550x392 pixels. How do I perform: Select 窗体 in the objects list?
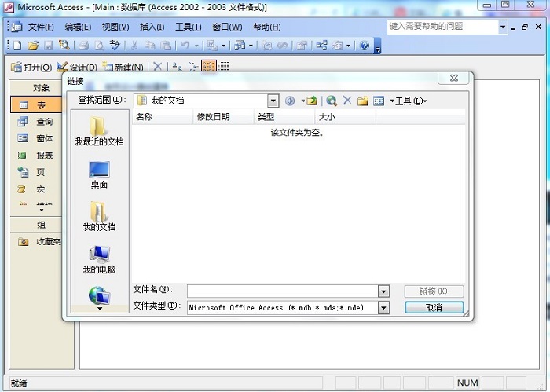[36, 138]
